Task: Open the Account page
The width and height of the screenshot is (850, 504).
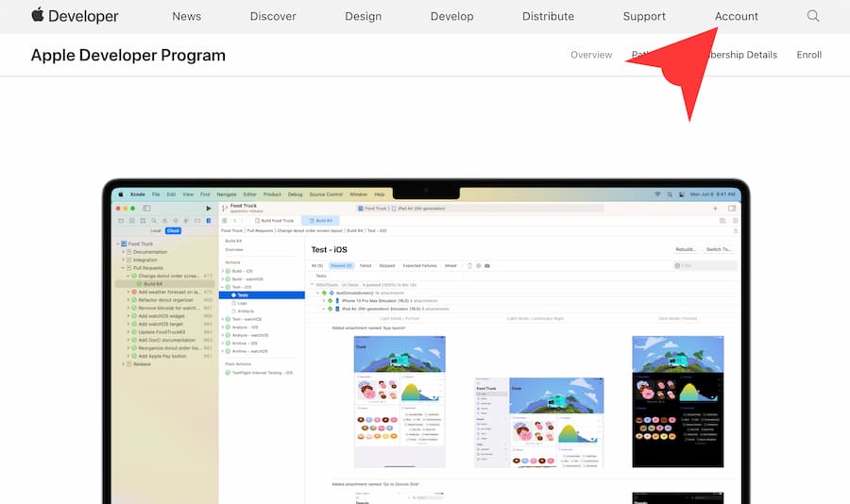Action: tap(736, 16)
